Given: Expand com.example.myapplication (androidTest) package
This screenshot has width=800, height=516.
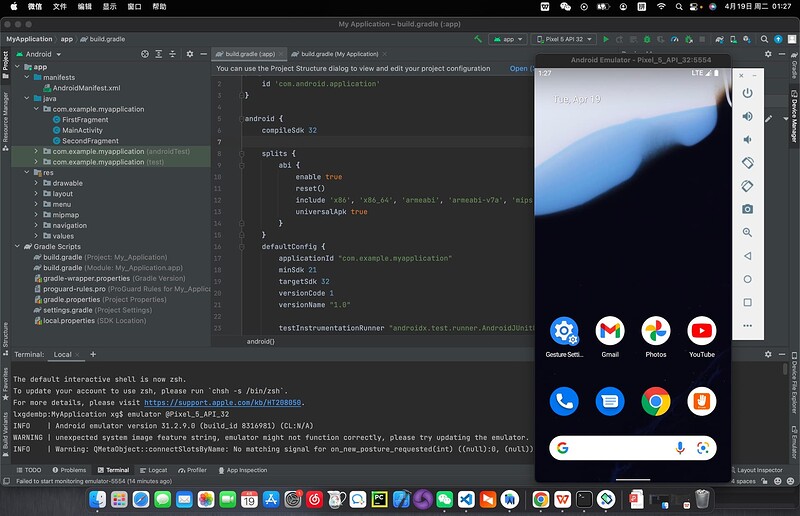Looking at the screenshot, I should click(36, 152).
